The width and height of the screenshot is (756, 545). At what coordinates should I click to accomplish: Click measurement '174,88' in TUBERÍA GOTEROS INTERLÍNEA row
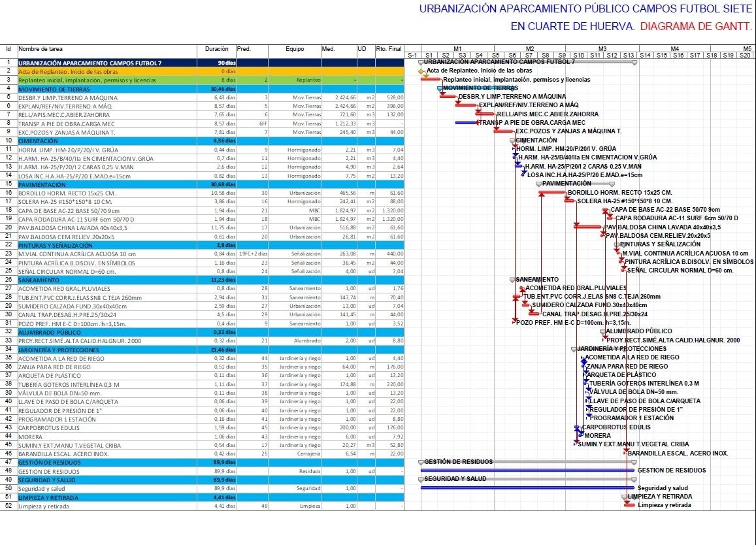coord(347,385)
